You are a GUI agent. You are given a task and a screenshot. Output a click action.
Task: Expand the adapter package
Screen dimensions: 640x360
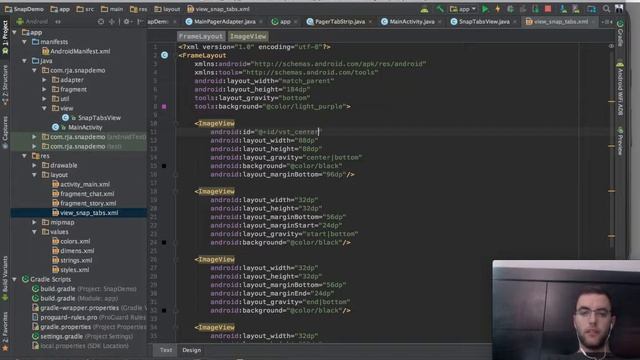(44, 80)
